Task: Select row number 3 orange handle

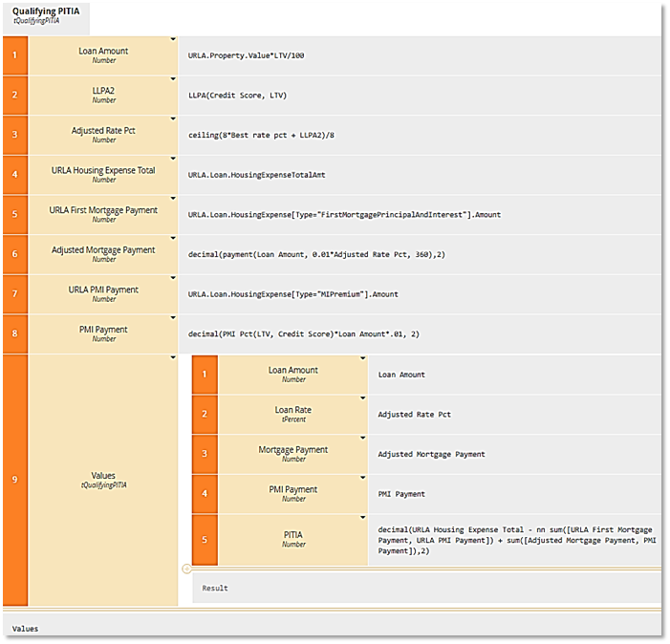Action: coord(14,135)
